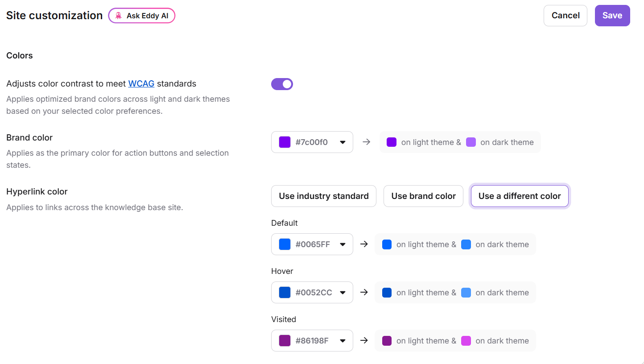Click the Hover label above #0052CC
Screen dimensions: 644x364
[282, 271]
